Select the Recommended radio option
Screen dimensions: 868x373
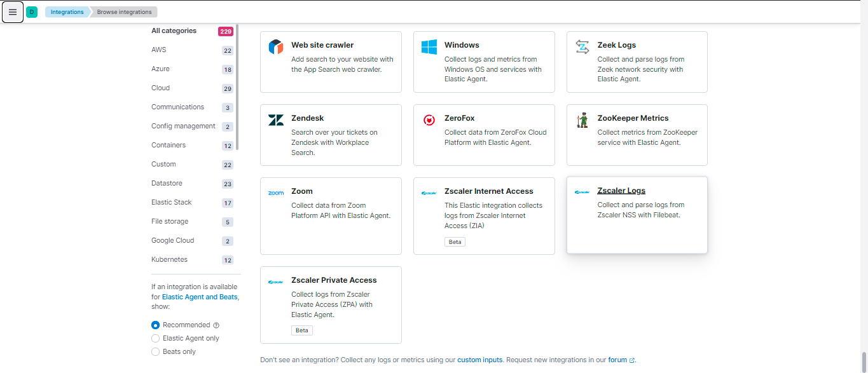155,325
